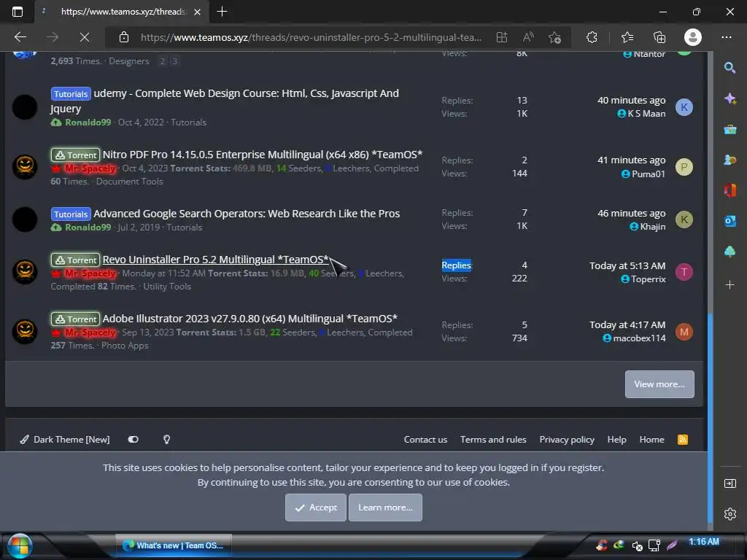This screenshot has height=560, width=747.
Task: Click Learn more about cookies
Action: click(385, 507)
